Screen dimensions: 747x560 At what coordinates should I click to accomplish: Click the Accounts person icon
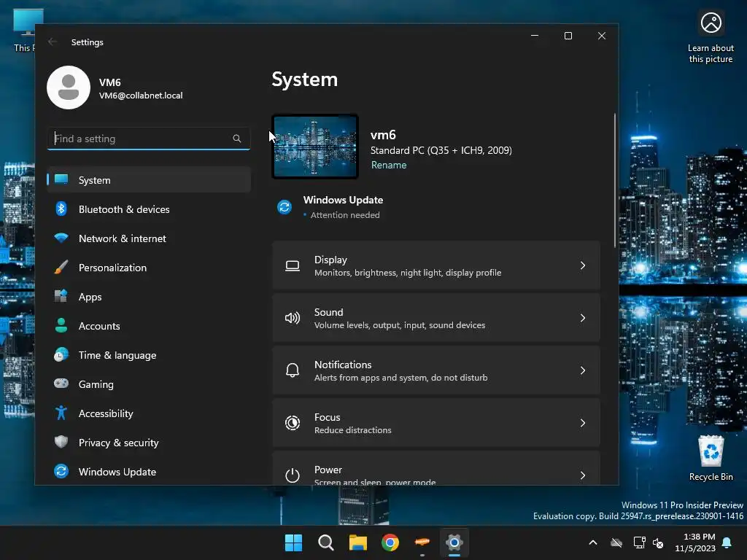pyautogui.click(x=61, y=325)
